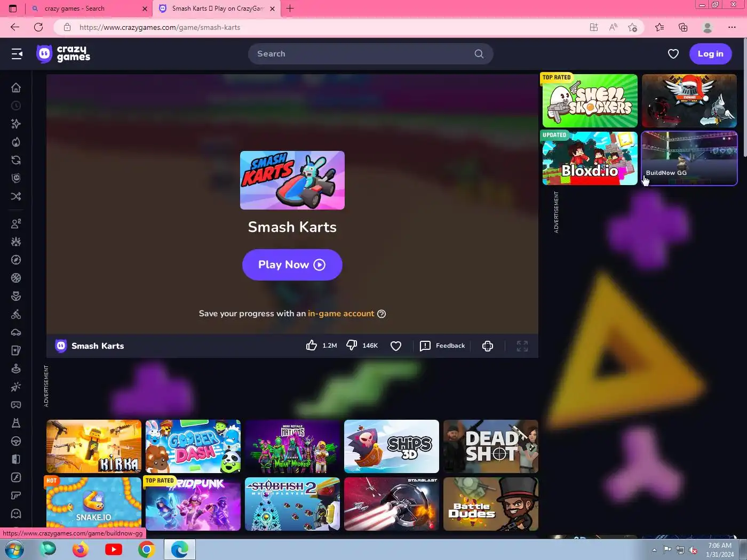Click the Log in button
747x560 pixels.
click(710, 54)
